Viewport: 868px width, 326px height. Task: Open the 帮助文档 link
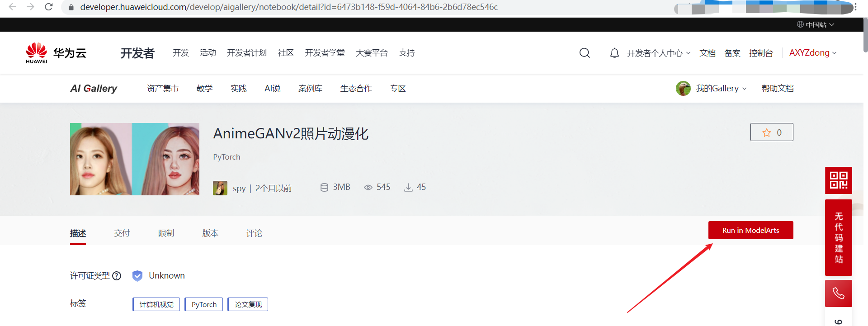coord(778,89)
